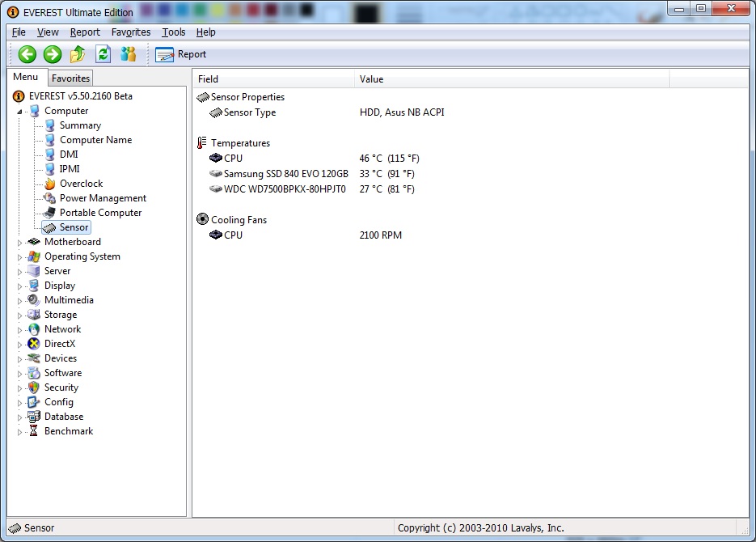
Task: Select the Overclock flame item in the tree
Action: click(x=81, y=184)
